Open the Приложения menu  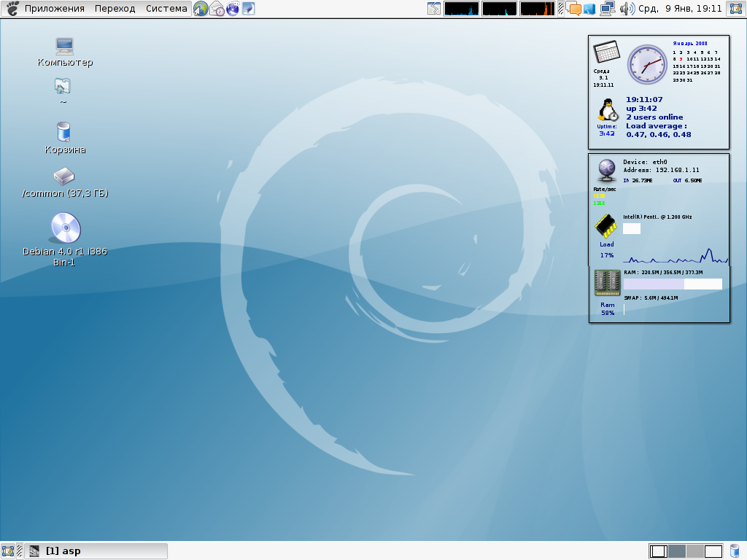[54, 9]
